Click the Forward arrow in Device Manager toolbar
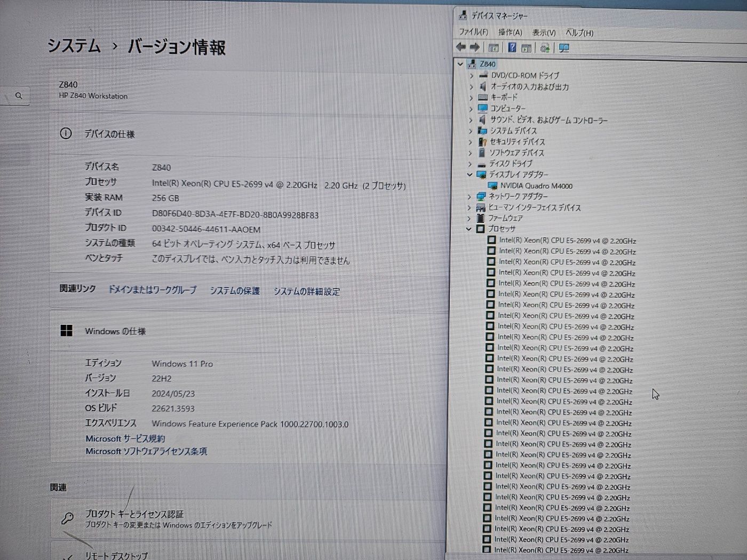747x560 pixels. click(x=474, y=47)
